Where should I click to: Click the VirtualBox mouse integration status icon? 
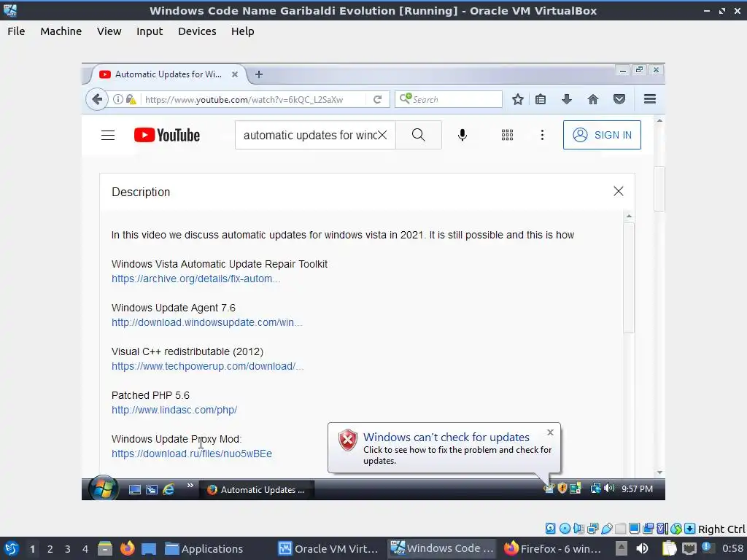(676, 529)
